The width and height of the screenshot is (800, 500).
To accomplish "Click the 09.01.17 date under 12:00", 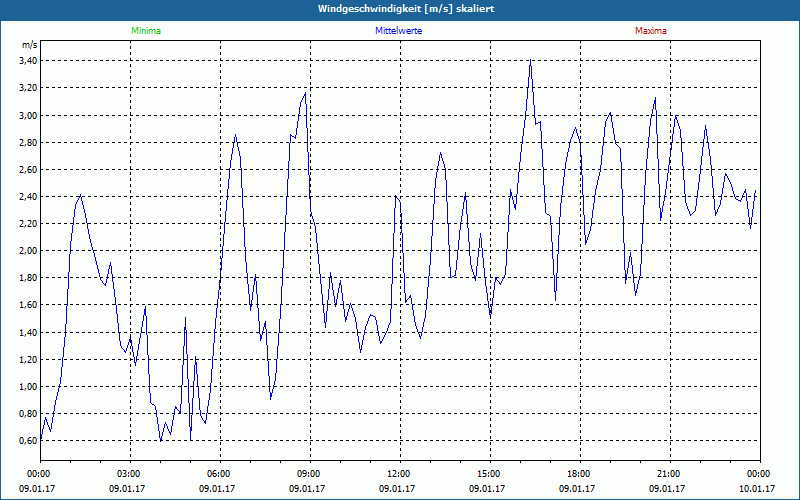I will [x=397, y=489].
